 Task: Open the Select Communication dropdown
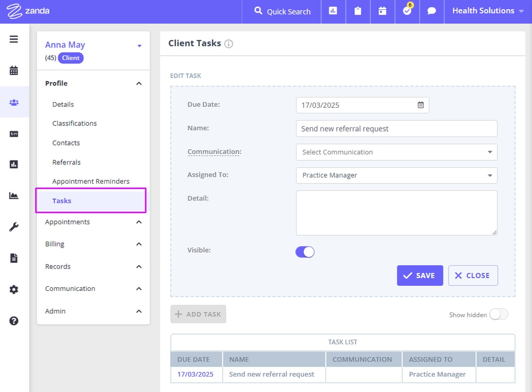(396, 152)
